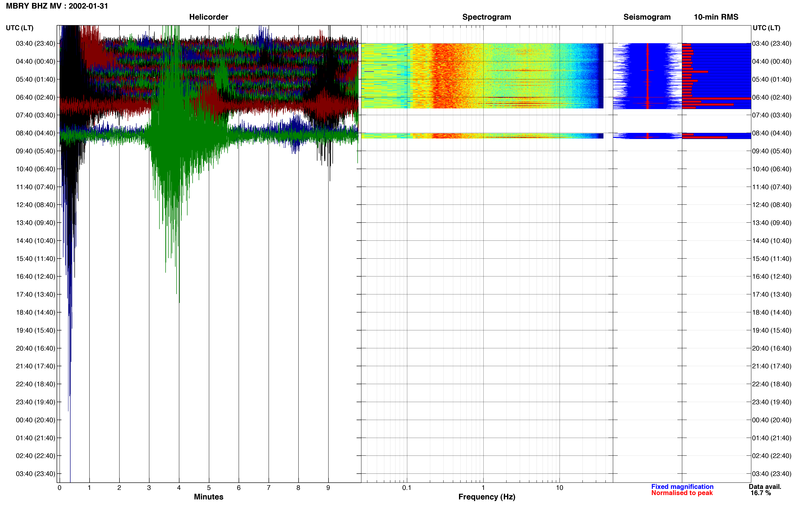Select the '10-min RMS' panel heading
The width and height of the screenshot is (812, 508).
[x=716, y=17]
